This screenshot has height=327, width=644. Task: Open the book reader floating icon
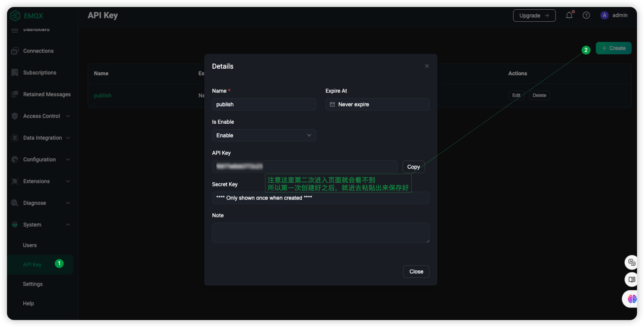[631, 280]
